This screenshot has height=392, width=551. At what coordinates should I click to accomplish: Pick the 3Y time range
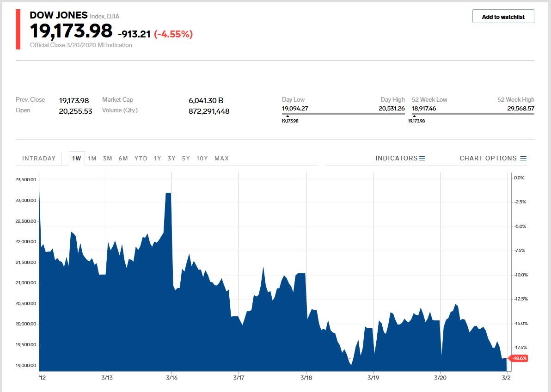pos(171,159)
